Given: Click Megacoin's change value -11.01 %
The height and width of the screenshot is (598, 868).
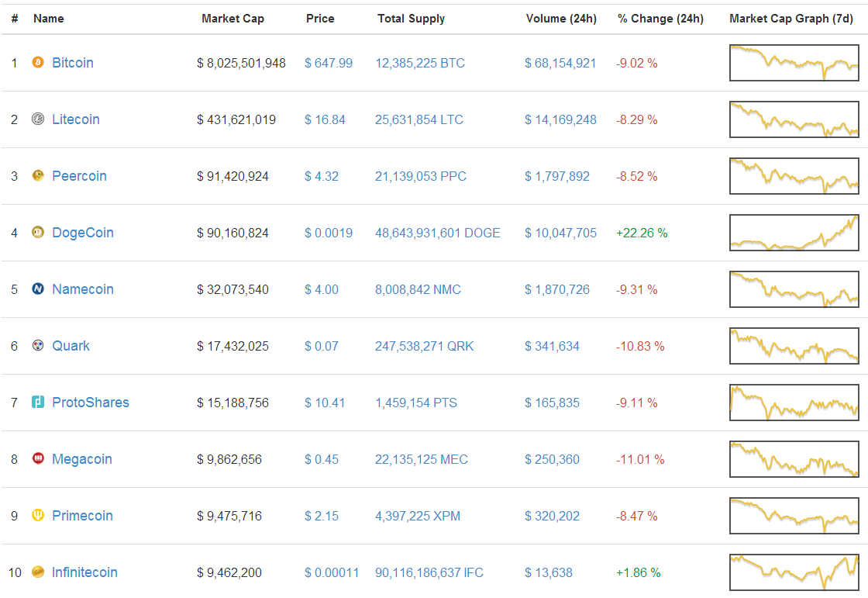Looking at the screenshot, I should (640, 459).
